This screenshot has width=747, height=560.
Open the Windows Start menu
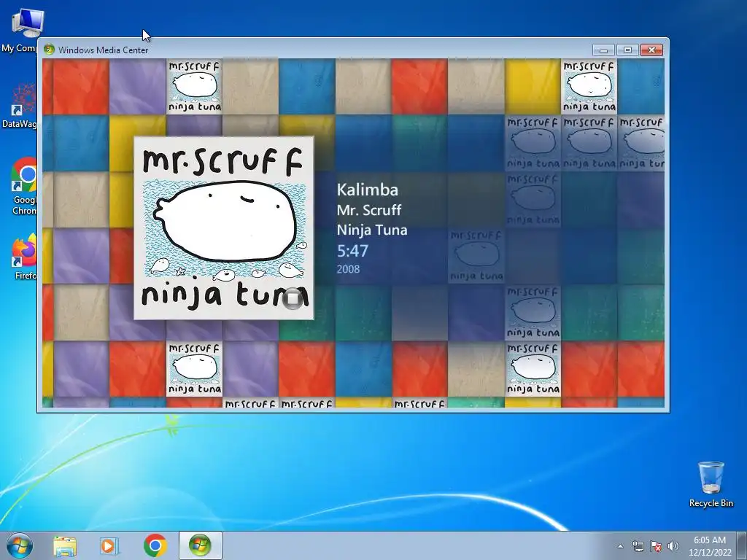coord(20,545)
